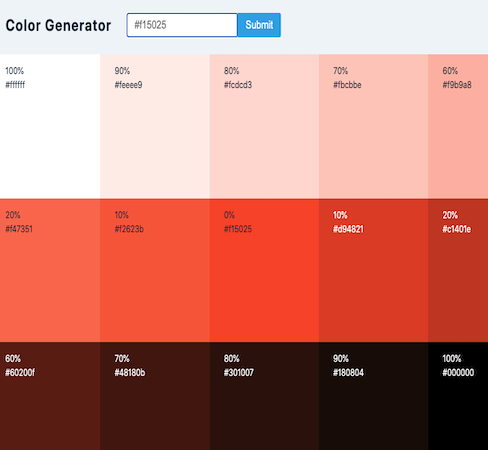Click the 20% shade swatch #c1401e
488x450 pixels.
pyautogui.click(x=458, y=270)
